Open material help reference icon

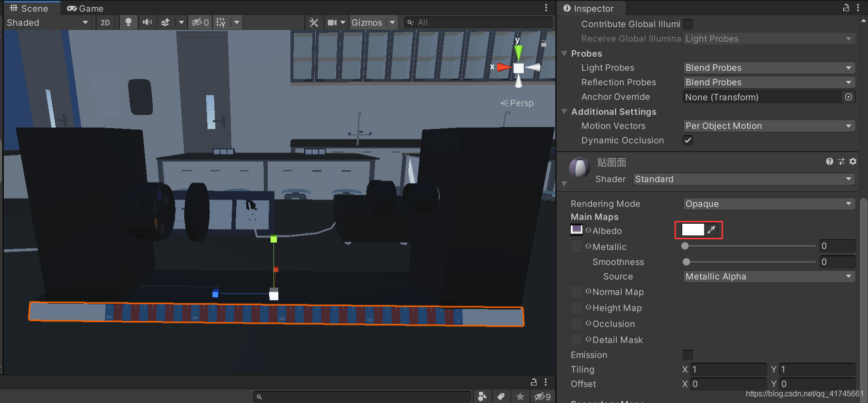click(830, 161)
